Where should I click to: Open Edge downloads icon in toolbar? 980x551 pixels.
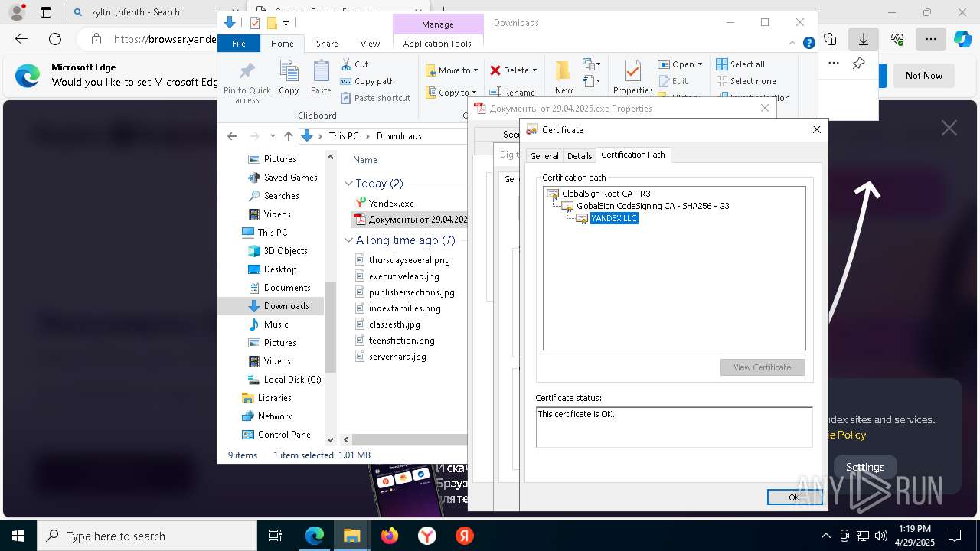[x=863, y=39]
